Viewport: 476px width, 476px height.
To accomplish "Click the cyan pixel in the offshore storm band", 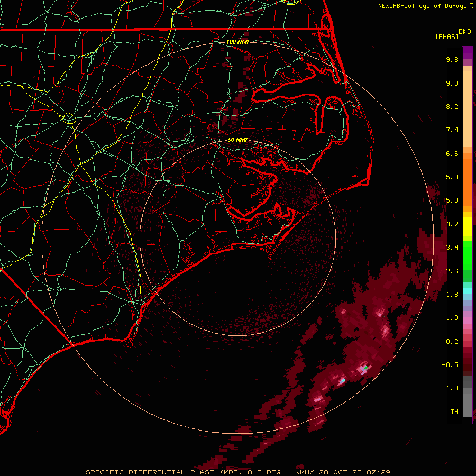I will point(343,380).
